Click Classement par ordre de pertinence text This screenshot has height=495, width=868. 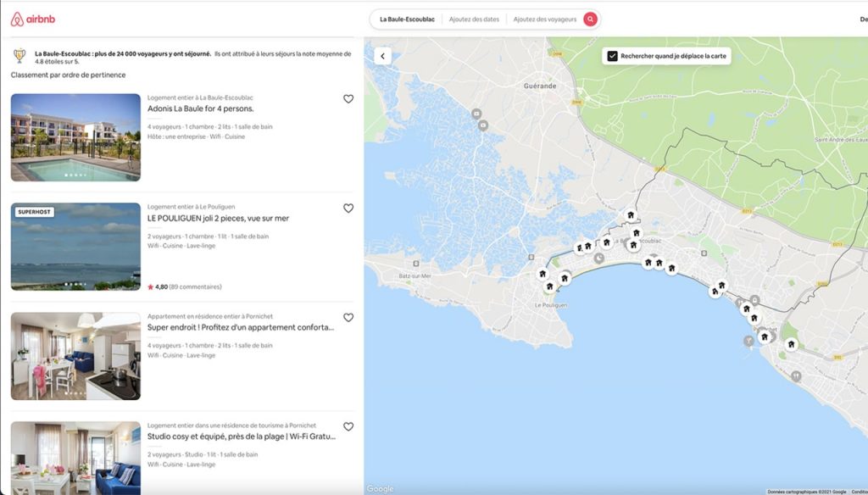coord(68,75)
